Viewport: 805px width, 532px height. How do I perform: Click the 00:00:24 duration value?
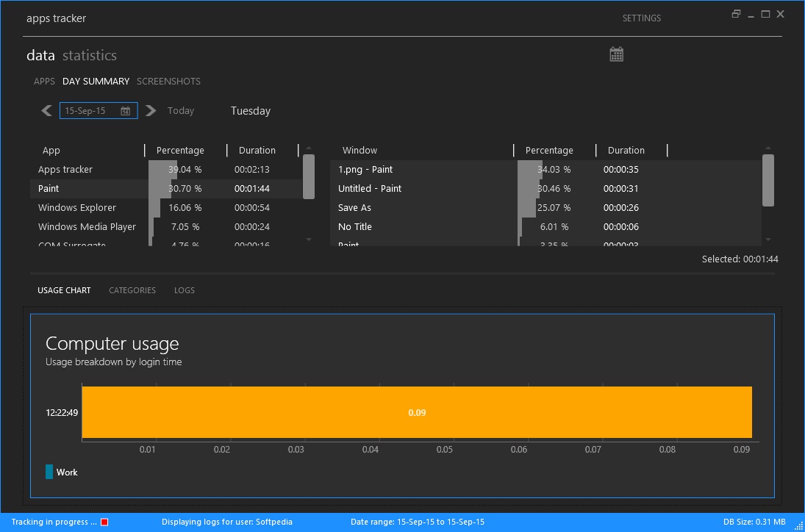[x=252, y=226]
